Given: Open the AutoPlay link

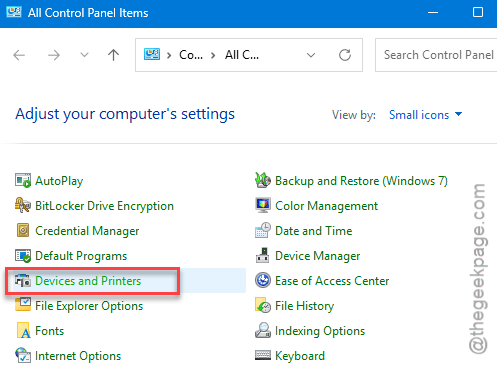Looking at the screenshot, I should pos(59,181).
